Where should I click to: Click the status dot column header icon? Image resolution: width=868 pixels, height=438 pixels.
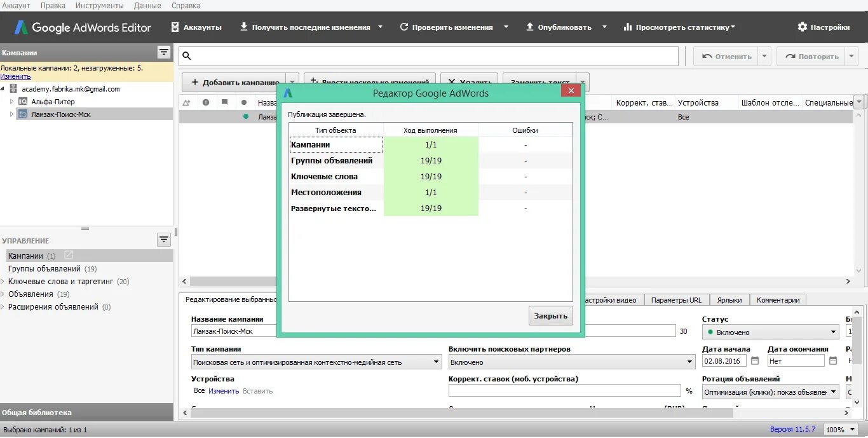pyautogui.click(x=244, y=102)
